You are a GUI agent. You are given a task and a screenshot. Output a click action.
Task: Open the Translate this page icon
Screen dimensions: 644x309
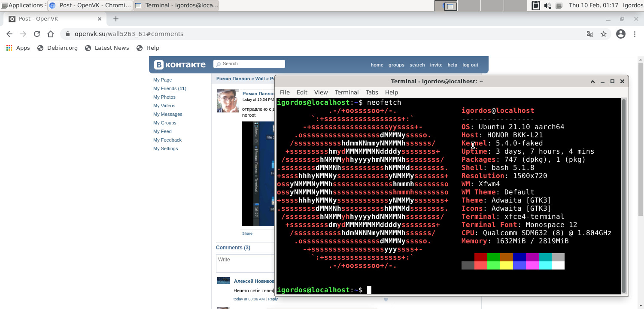coord(590,34)
